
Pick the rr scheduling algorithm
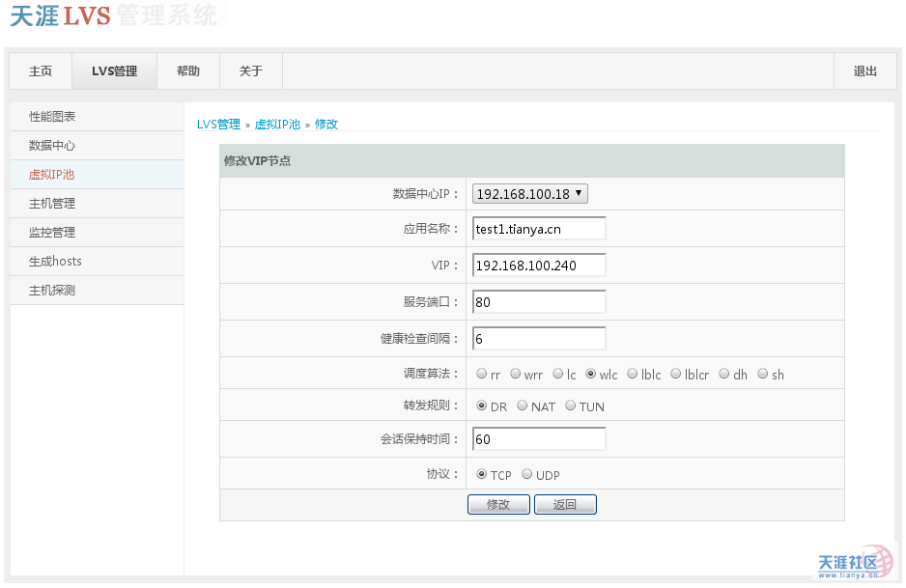click(x=482, y=375)
